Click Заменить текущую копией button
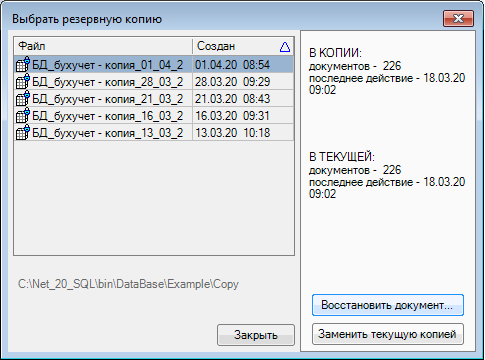The width and height of the screenshot is (485, 360). coord(388,334)
